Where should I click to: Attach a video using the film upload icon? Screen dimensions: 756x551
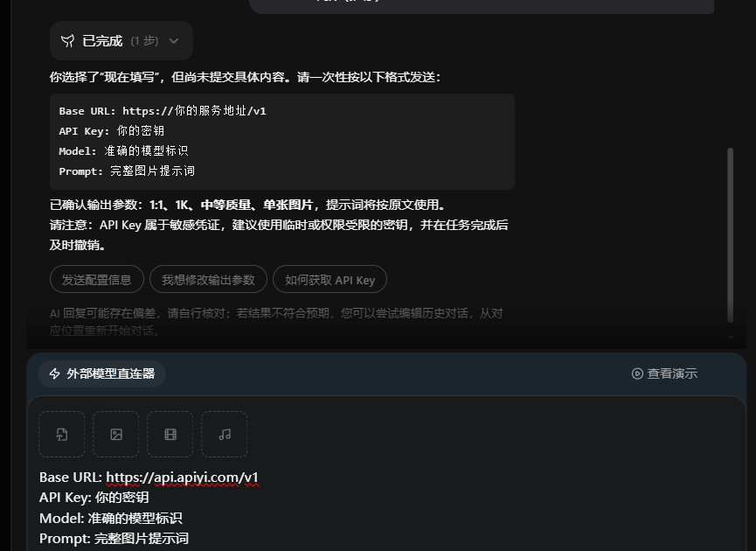tap(170, 434)
